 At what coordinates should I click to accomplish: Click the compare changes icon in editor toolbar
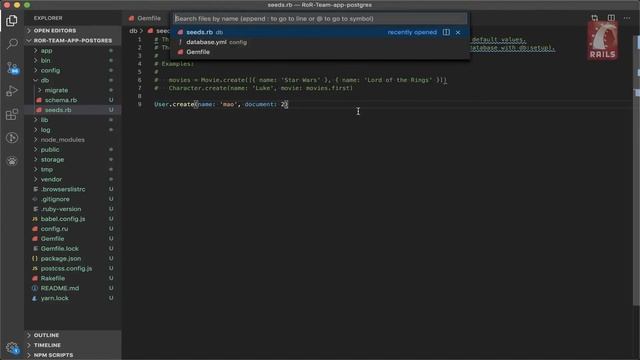pos(594,18)
